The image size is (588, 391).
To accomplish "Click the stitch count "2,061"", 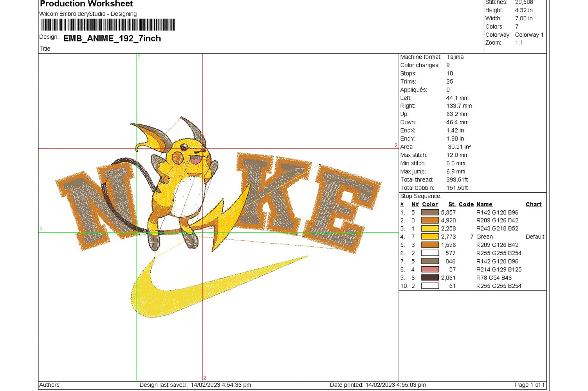I will (448, 278).
